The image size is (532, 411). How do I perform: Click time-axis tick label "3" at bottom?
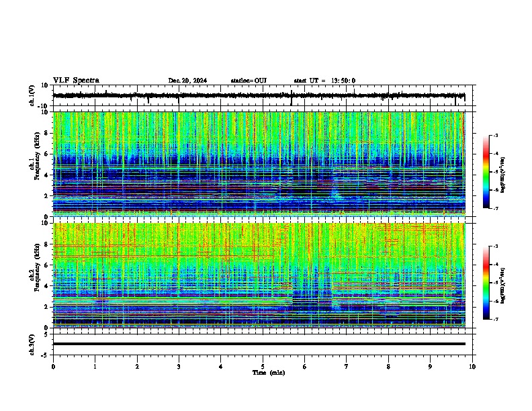point(179,366)
